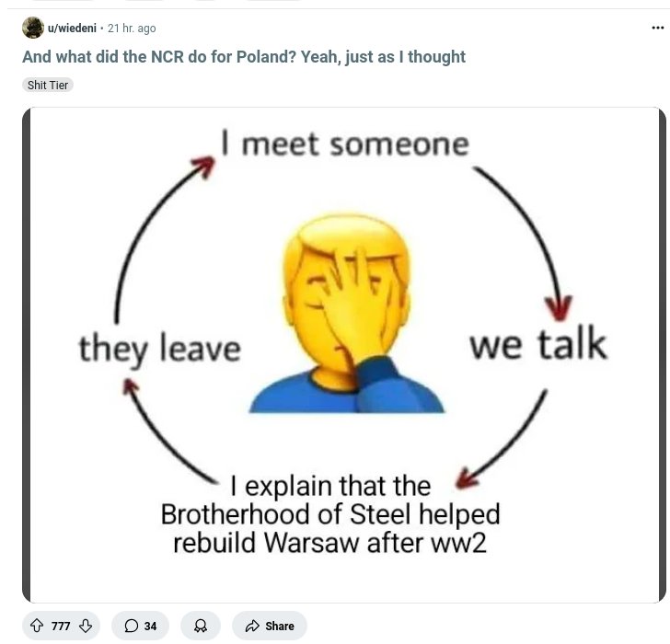This screenshot has height=644, width=670.
Task: Click the share arrow icon
Action: click(252, 626)
